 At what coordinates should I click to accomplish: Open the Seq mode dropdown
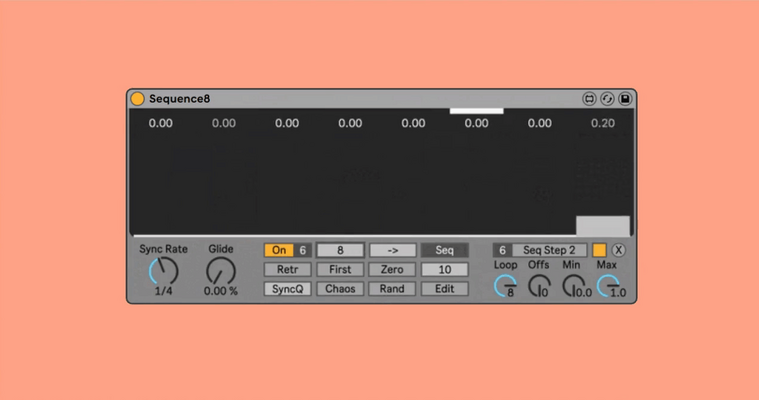point(445,250)
